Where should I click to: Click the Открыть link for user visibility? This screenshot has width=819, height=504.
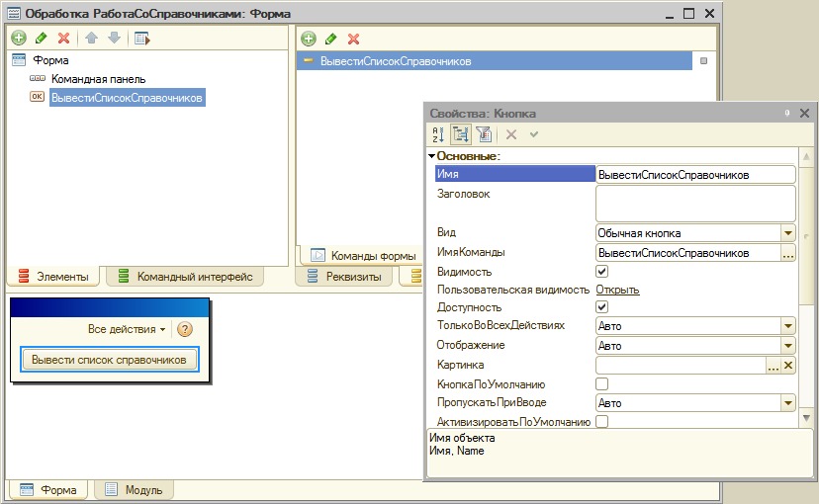pos(617,290)
